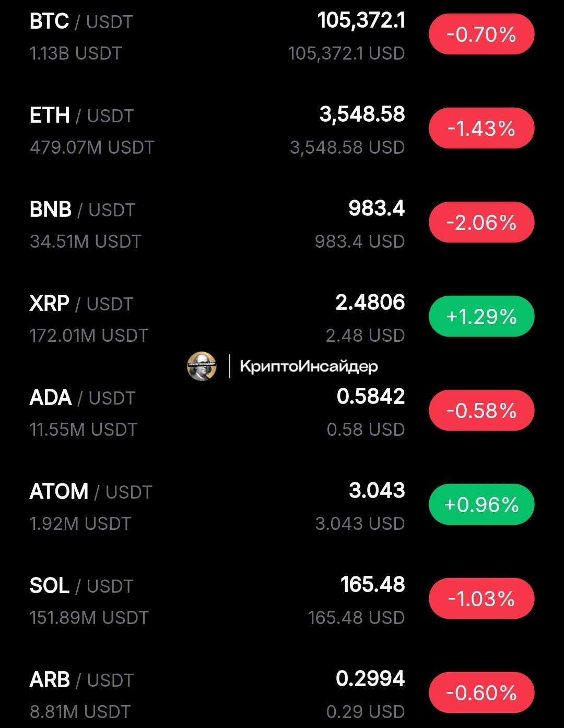Select the ATOM / USDT pair row

point(91,492)
